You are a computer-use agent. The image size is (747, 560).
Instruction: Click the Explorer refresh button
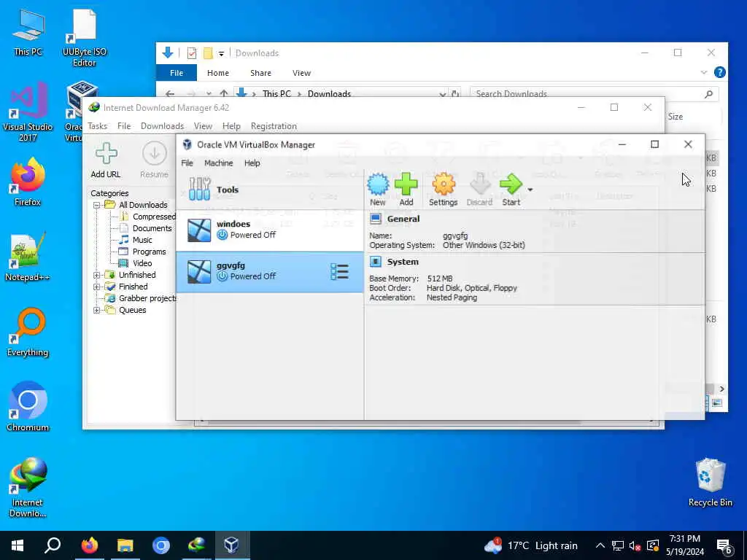tap(455, 94)
